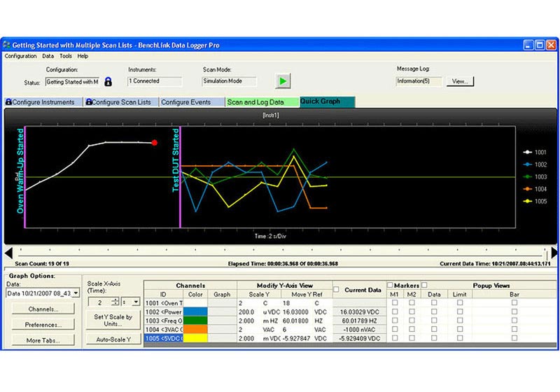560x392 pixels.
Task: Select channel row 1002 <Power
Action: 164,311
